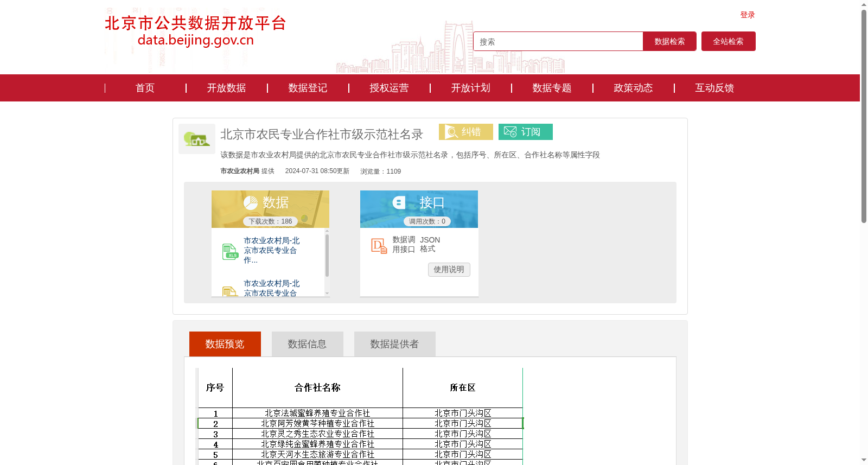Open 数据登记 menu item

[x=308, y=88]
